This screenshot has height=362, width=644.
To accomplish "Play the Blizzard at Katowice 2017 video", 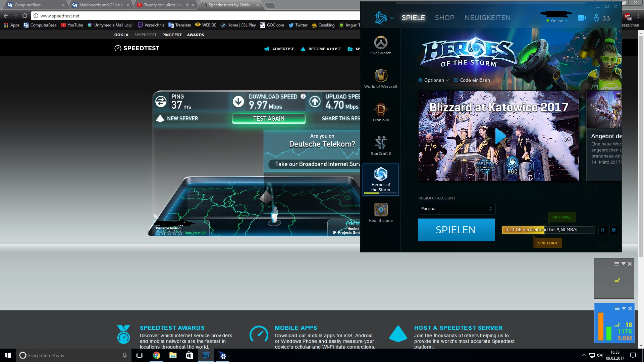I will pyautogui.click(x=500, y=136).
